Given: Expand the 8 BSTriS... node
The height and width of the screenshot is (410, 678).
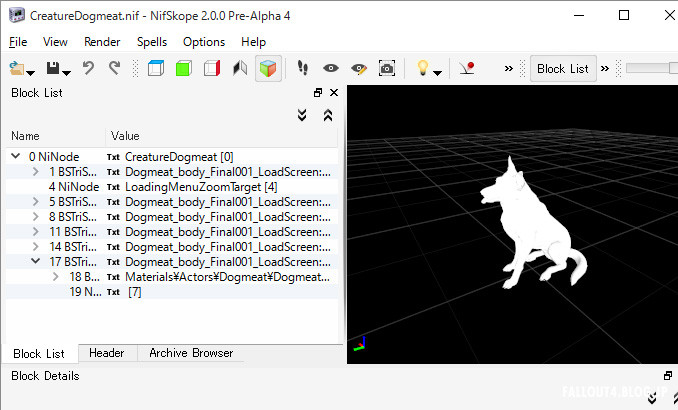Looking at the screenshot, I should pyautogui.click(x=35, y=217).
